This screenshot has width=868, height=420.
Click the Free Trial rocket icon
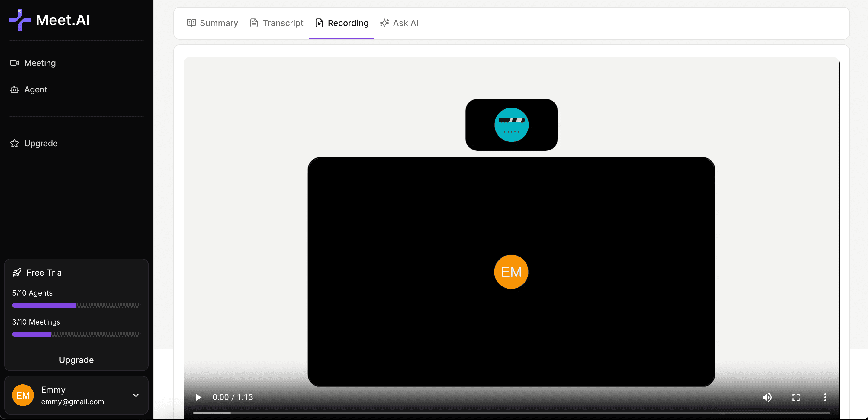point(17,272)
